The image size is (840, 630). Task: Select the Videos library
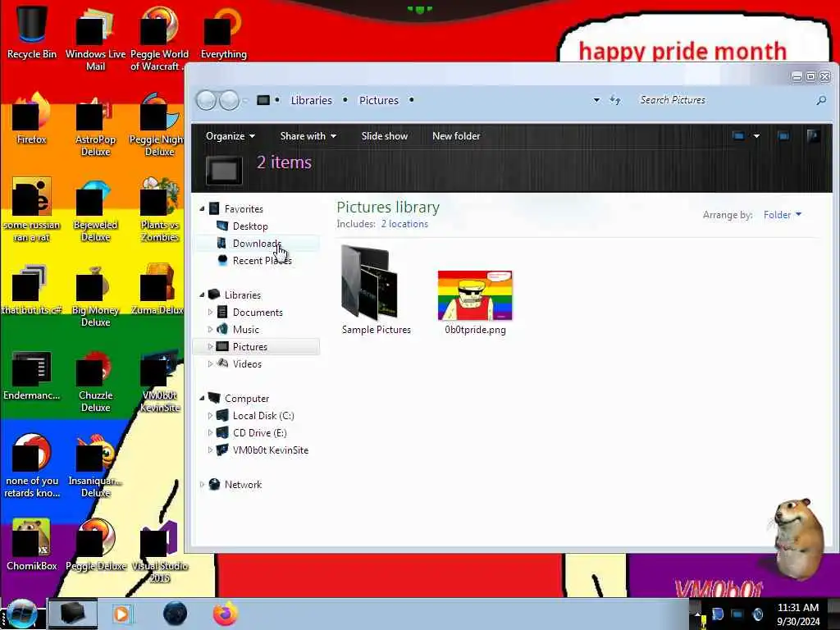tap(247, 363)
